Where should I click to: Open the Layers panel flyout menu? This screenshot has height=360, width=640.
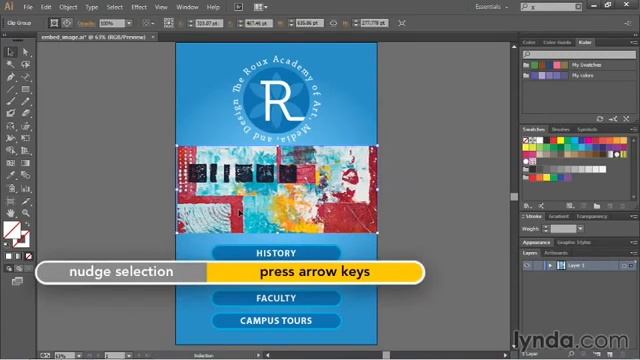[633, 253]
